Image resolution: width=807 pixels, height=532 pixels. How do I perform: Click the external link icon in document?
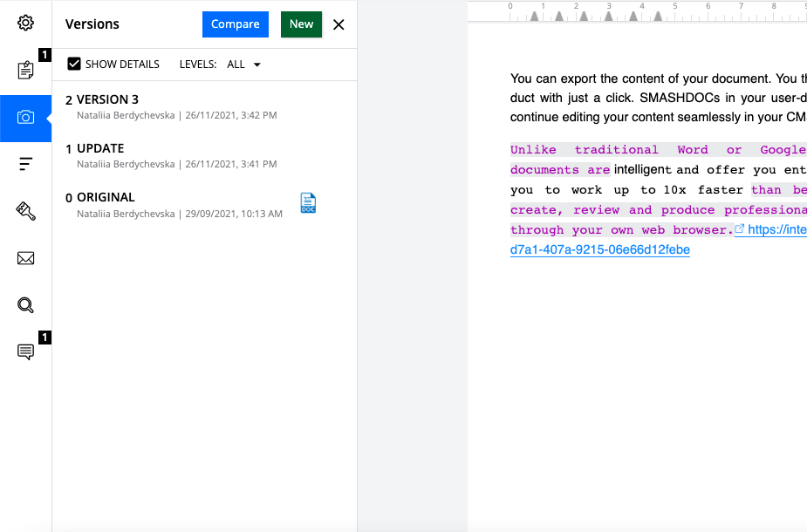740,229
